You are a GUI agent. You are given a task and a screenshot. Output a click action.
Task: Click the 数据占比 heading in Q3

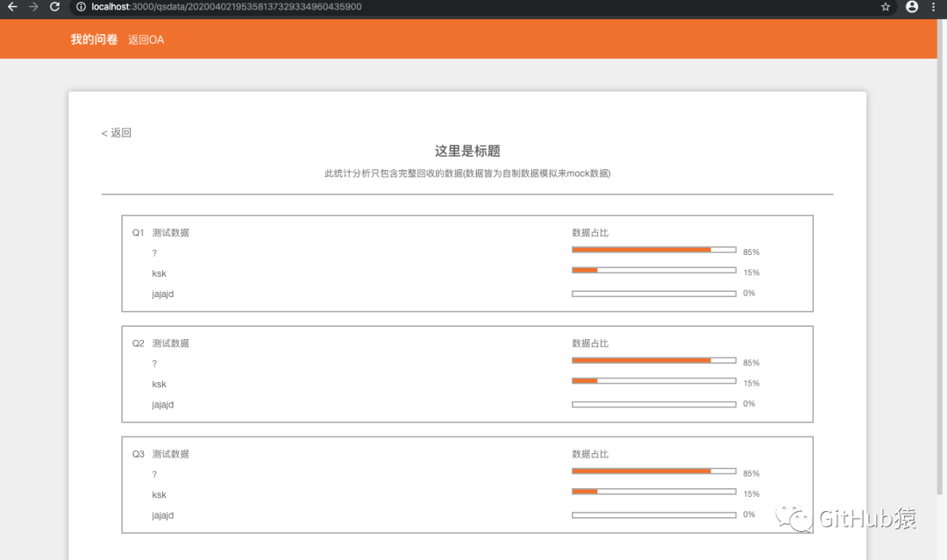tap(590, 454)
